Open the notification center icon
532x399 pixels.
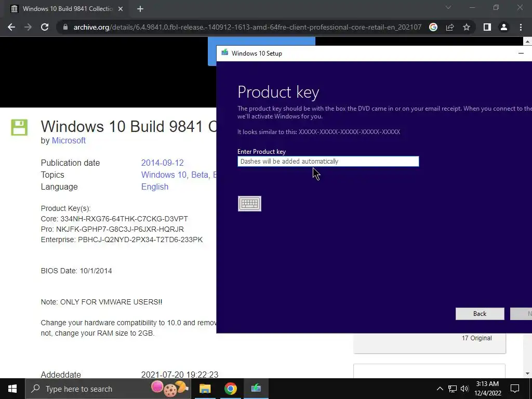pos(515,389)
